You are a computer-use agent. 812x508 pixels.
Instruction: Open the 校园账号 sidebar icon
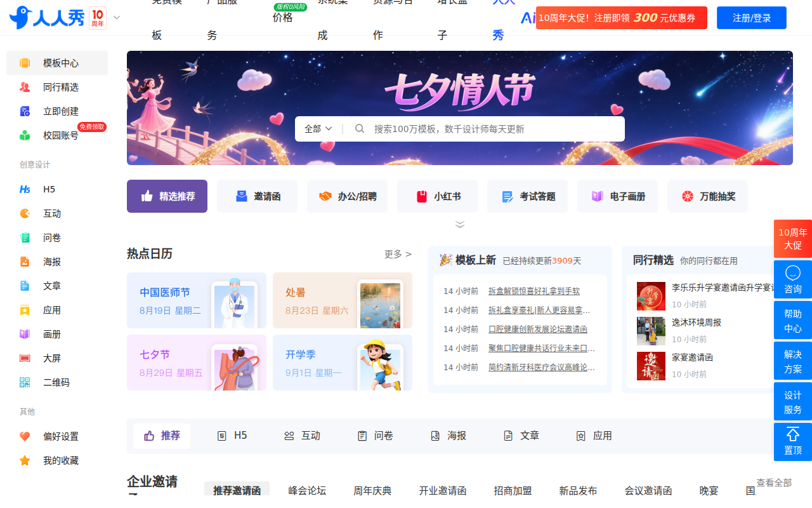(25, 135)
